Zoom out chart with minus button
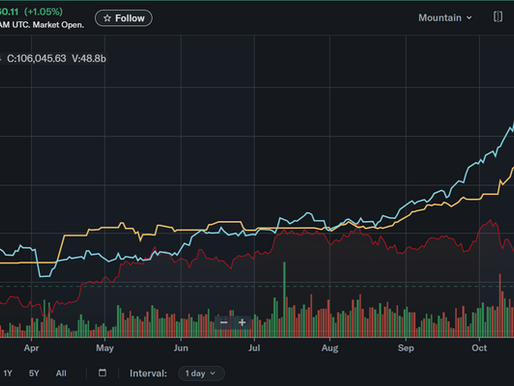Viewport: 514px width, 386px height. pyautogui.click(x=224, y=322)
